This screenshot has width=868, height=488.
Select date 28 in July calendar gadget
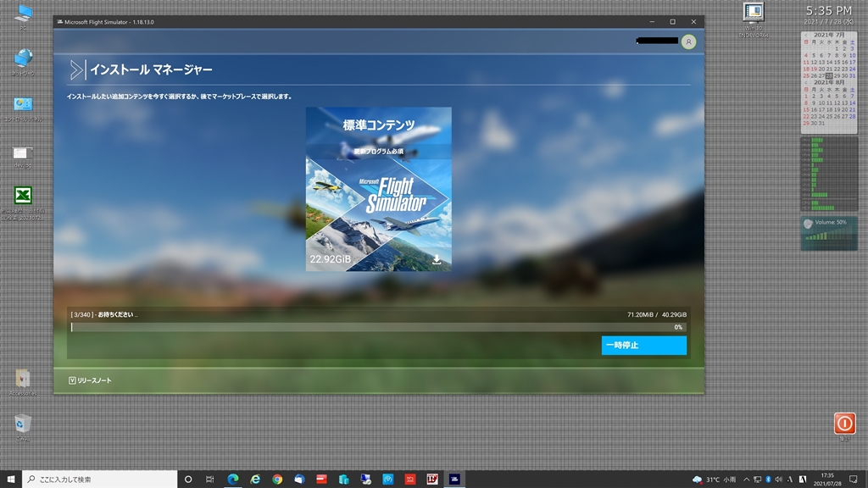(x=829, y=75)
